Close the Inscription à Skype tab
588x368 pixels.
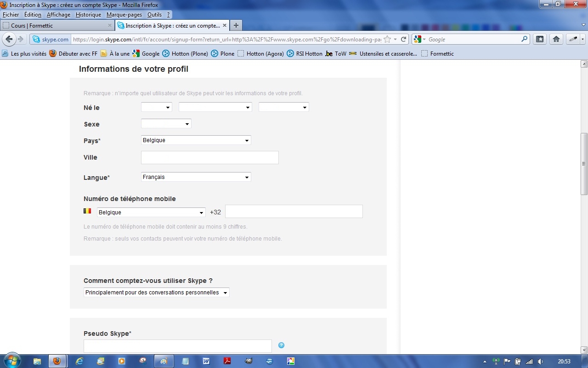[224, 26]
